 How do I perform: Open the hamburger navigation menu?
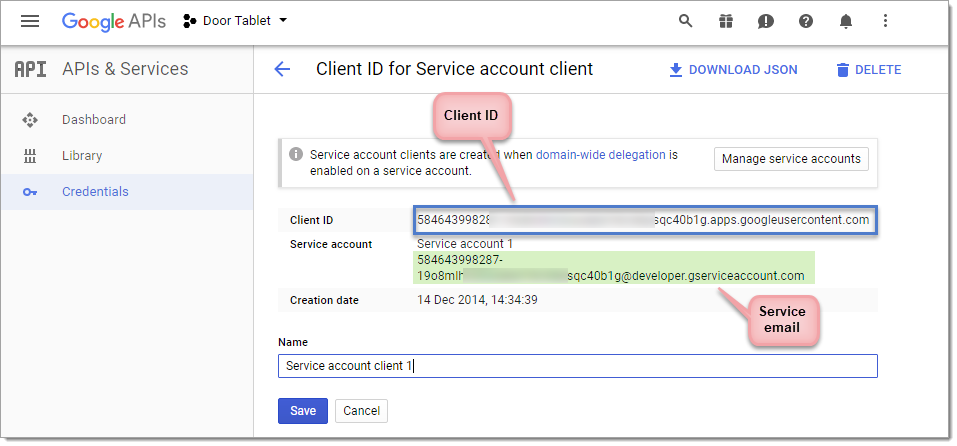coord(30,21)
